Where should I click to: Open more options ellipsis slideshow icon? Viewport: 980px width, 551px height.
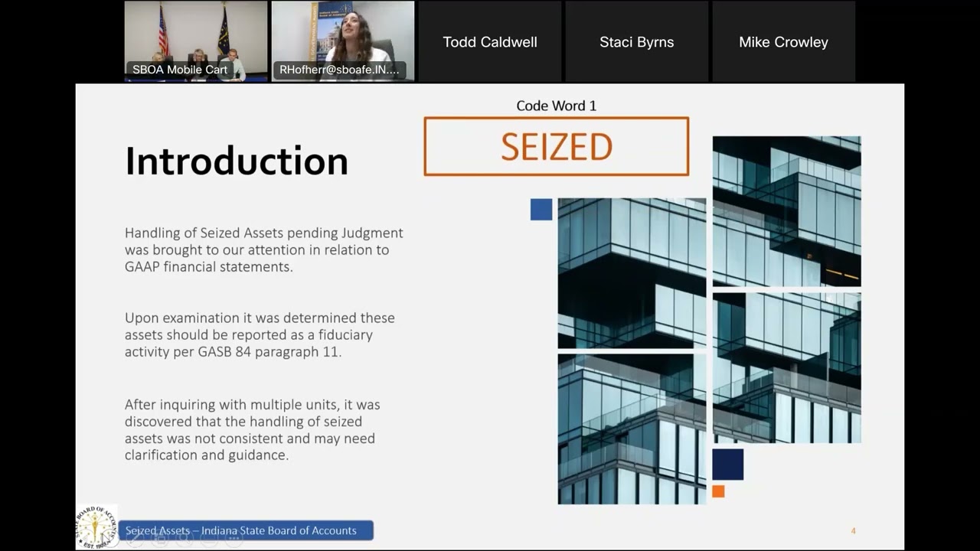pyautogui.click(x=234, y=538)
